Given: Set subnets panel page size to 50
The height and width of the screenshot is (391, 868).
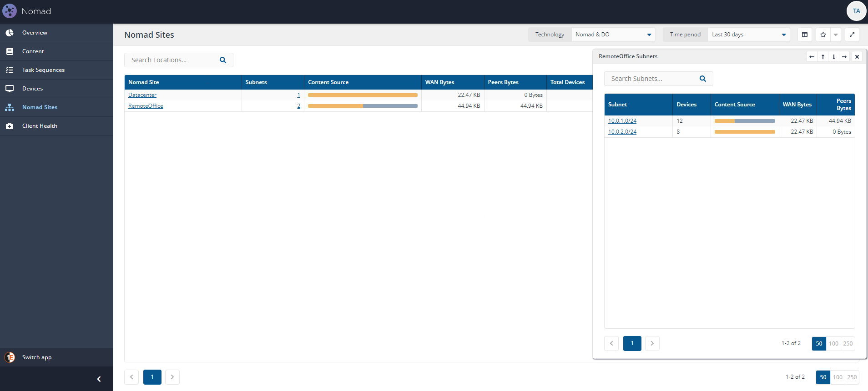Looking at the screenshot, I should 819,344.
